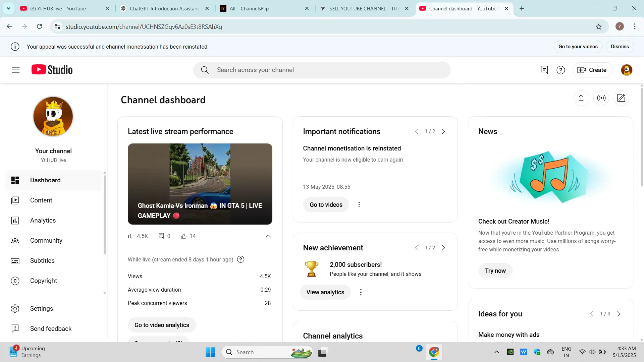
Task: Open the Chrome three-dot menu
Action: coord(635,26)
